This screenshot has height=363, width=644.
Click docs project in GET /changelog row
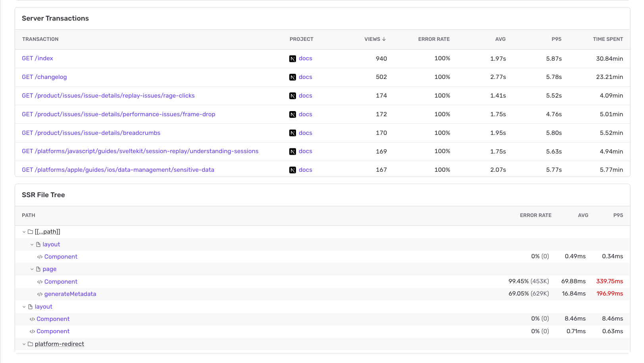pos(306,77)
